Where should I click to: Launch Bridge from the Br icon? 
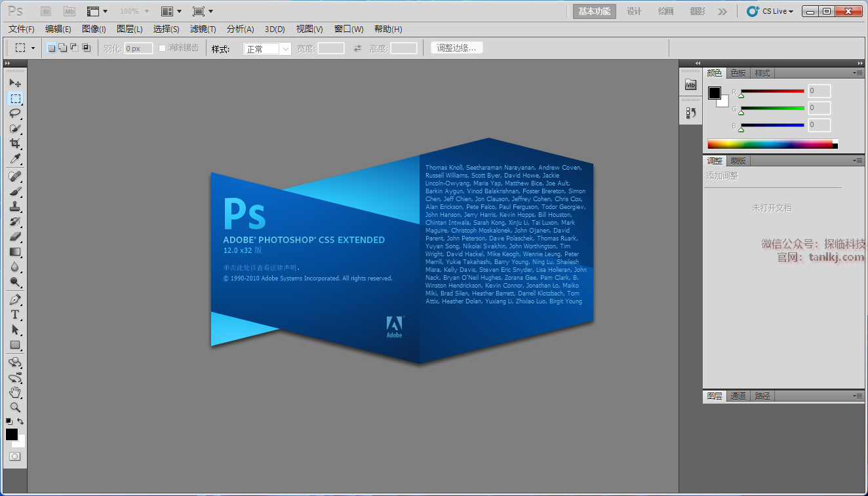(46, 11)
